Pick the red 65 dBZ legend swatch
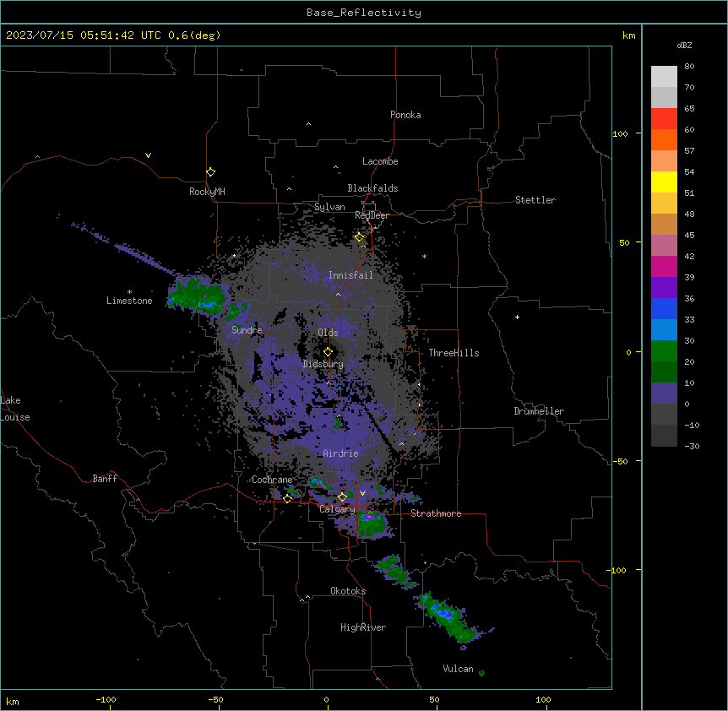Image resolution: width=728 pixels, height=711 pixels. (x=664, y=118)
